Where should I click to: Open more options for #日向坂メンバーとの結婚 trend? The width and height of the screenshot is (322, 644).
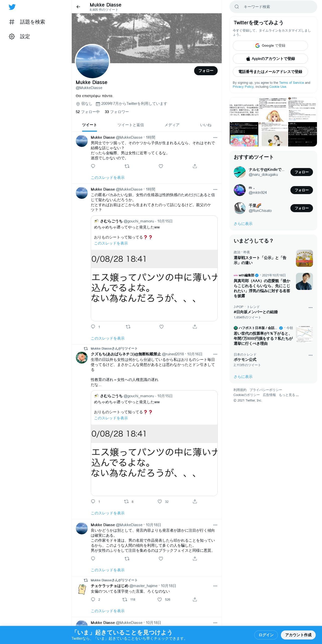pyautogui.click(x=310, y=307)
